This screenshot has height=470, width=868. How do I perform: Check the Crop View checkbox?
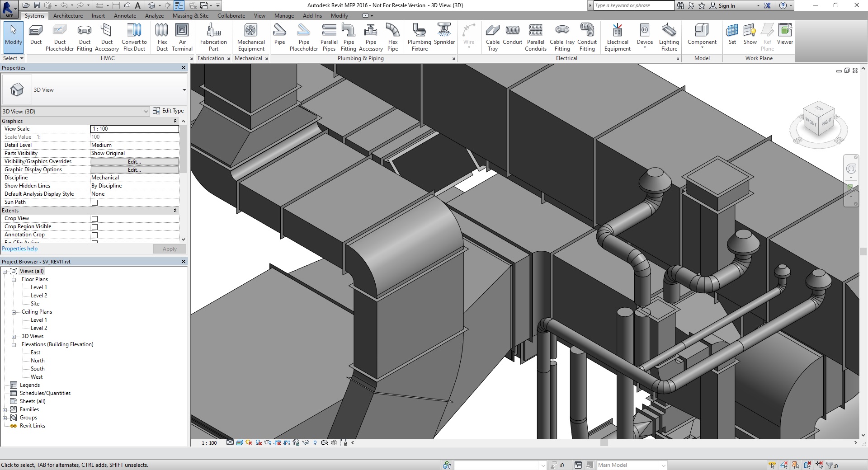[x=95, y=219]
